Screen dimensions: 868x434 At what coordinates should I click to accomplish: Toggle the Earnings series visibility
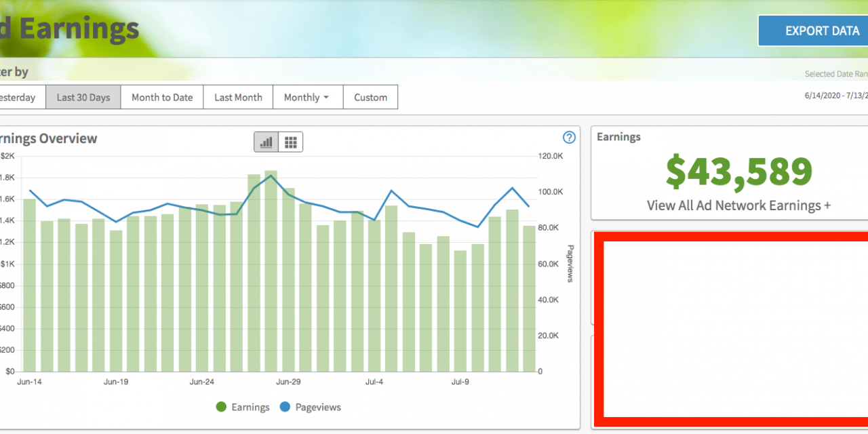243,407
